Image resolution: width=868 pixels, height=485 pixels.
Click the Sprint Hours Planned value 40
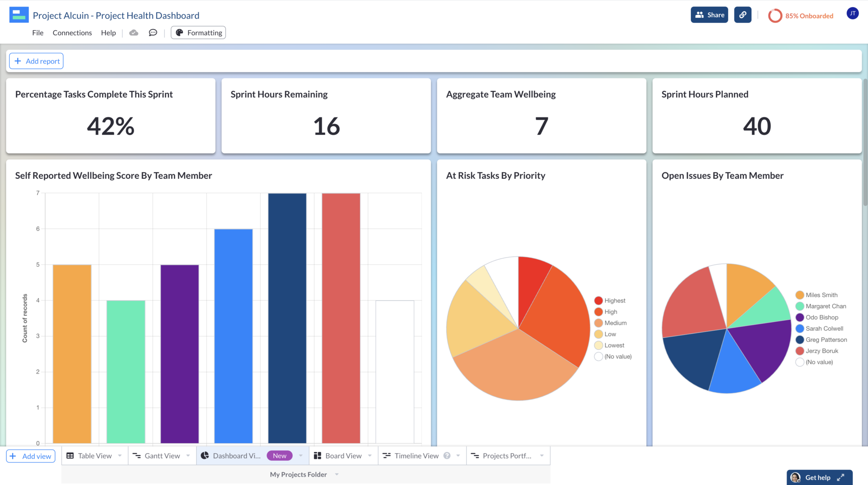pos(757,126)
